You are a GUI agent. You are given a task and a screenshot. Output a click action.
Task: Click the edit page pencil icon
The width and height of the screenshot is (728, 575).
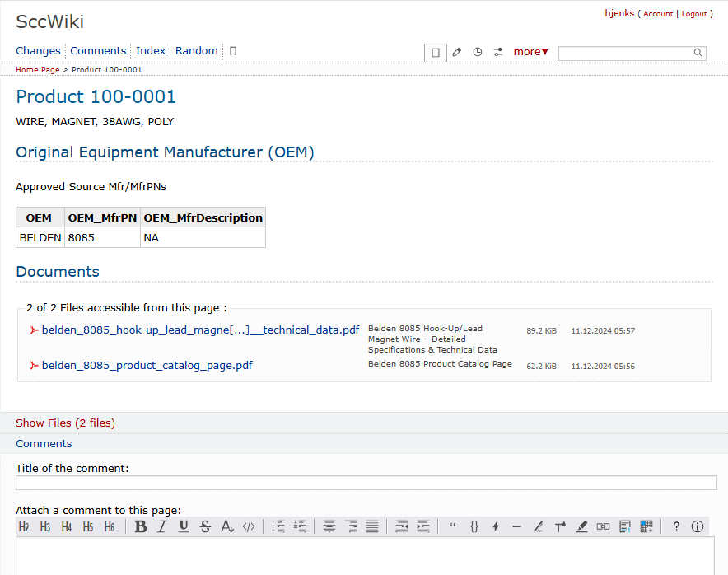point(457,52)
